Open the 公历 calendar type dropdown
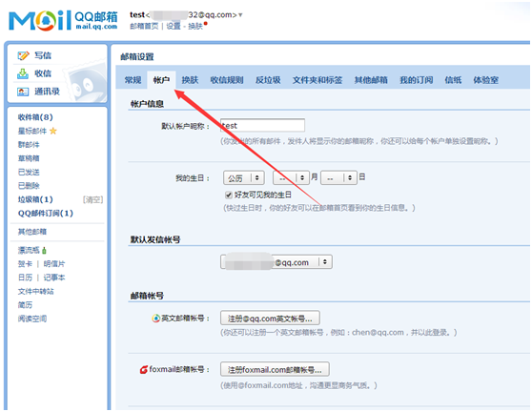Viewport: 532px width, 412px height. (x=244, y=177)
